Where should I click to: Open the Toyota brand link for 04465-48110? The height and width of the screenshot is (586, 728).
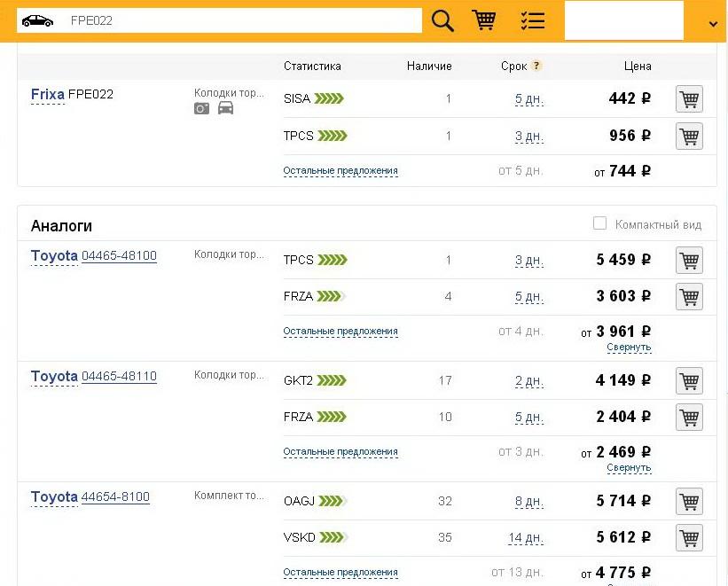click(x=54, y=376)
